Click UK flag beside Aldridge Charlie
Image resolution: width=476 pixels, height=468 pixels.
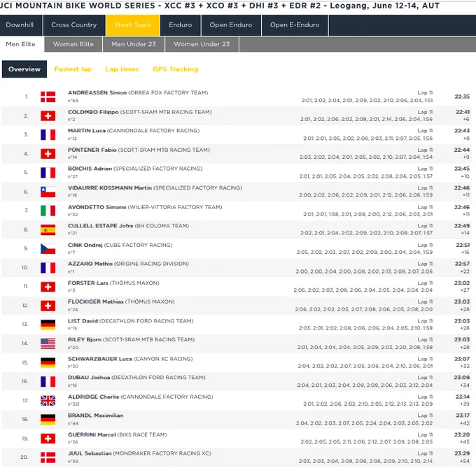tap(48, 400)
